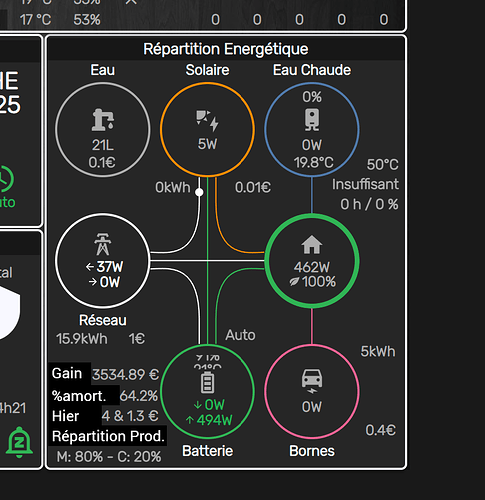Click the 64.2% amortization value
485x500 pixels.
pyautogui.click(x=139, y=396)
